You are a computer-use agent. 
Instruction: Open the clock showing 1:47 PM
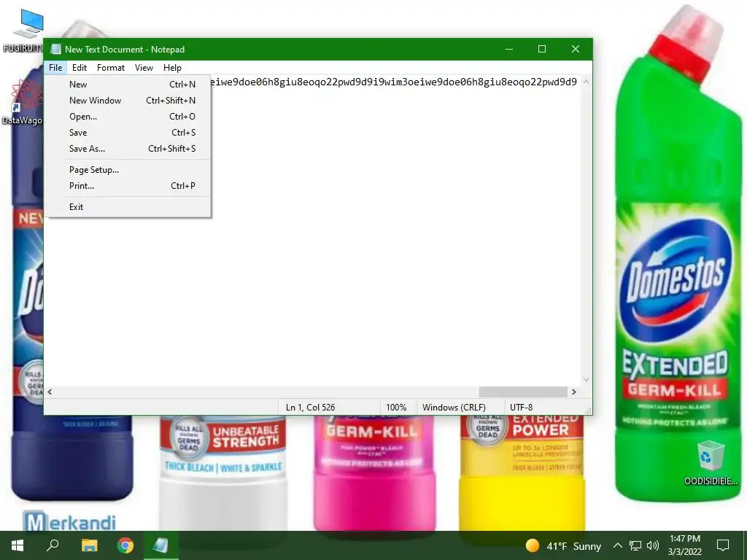tap(684, 545)
